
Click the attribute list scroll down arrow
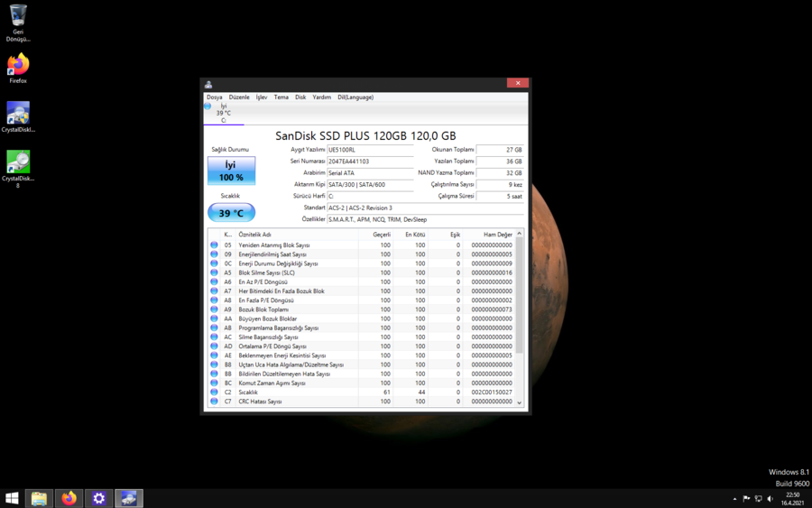tap(520, 402)
